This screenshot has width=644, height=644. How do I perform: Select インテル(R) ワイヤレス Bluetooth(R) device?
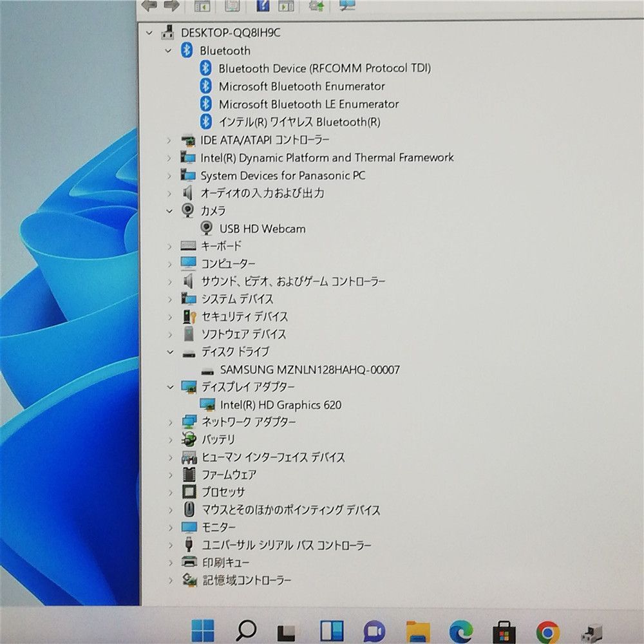pos(299,122)
